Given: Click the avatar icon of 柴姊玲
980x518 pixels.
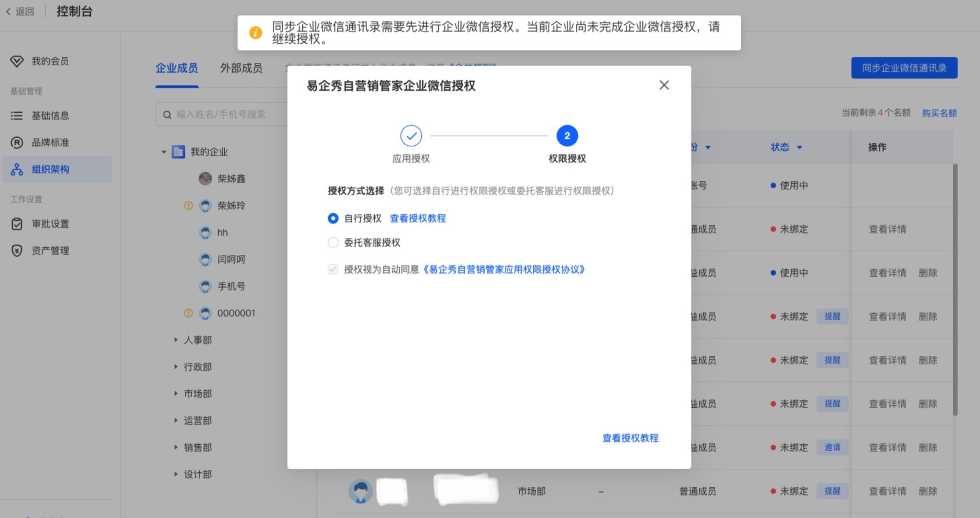Looking at the screenshot, I should (205, 206).
